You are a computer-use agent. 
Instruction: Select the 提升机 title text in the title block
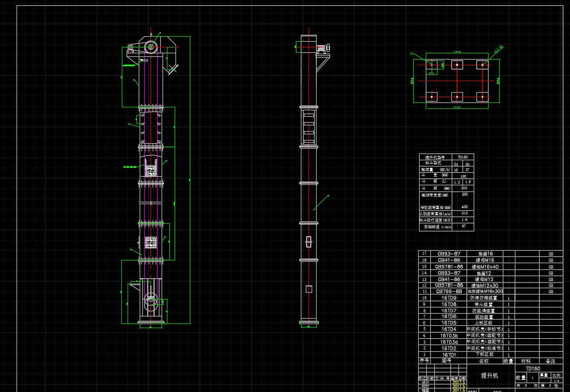click(489, 375)
